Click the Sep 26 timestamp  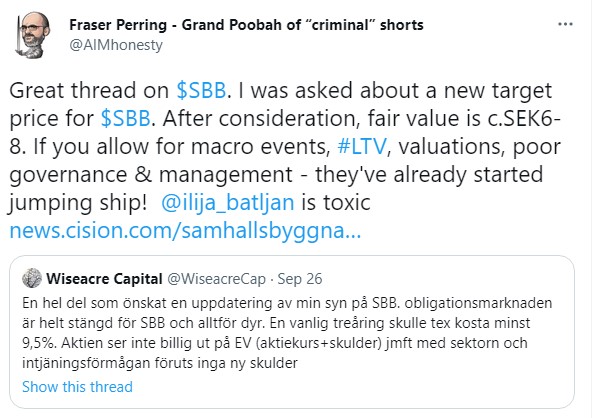point(300,279)
